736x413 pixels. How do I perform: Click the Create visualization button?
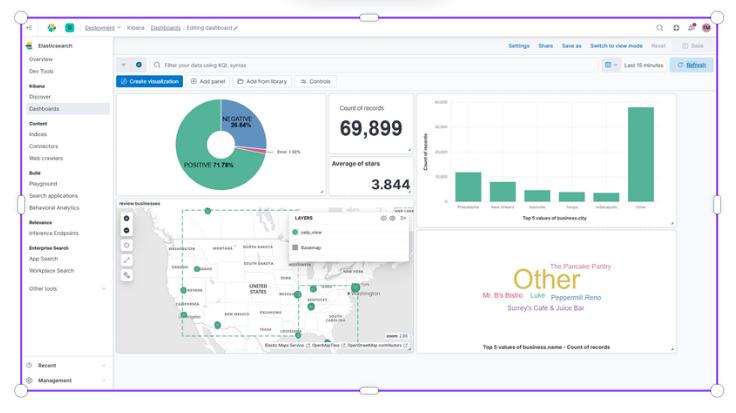click(x=150, y=81)
